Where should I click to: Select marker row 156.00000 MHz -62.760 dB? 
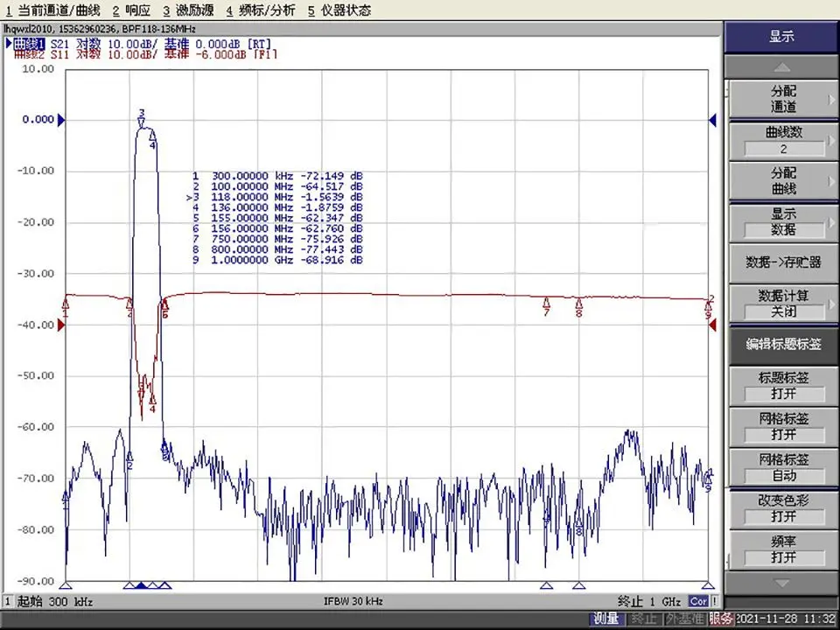point(277,228)
